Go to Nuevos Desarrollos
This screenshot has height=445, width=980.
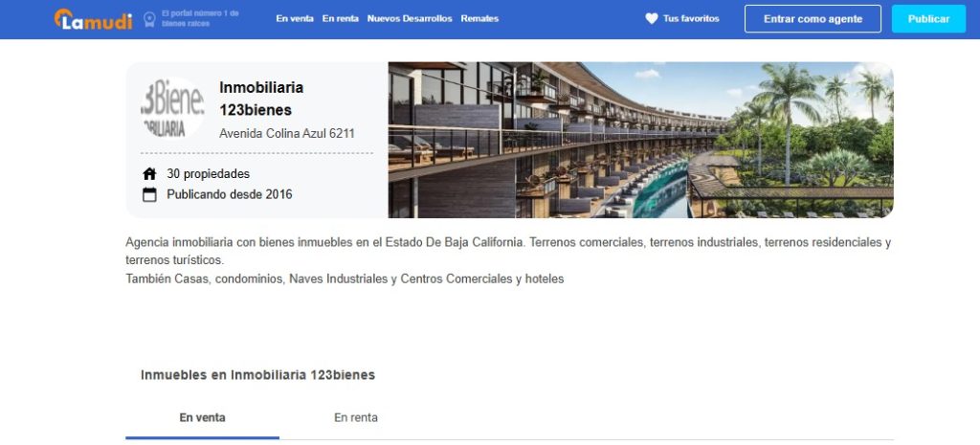pyautogui.click(x=410, y=19)
